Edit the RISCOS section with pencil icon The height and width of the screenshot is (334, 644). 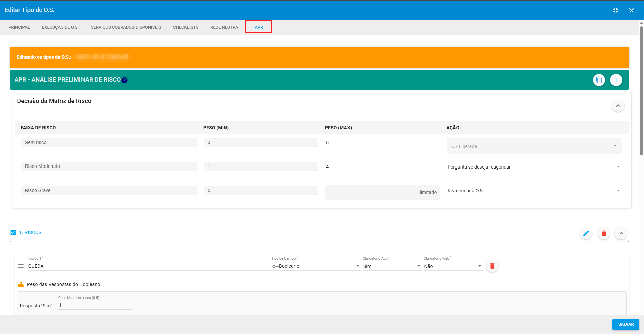pyautogui.click(x=586, y=233)
